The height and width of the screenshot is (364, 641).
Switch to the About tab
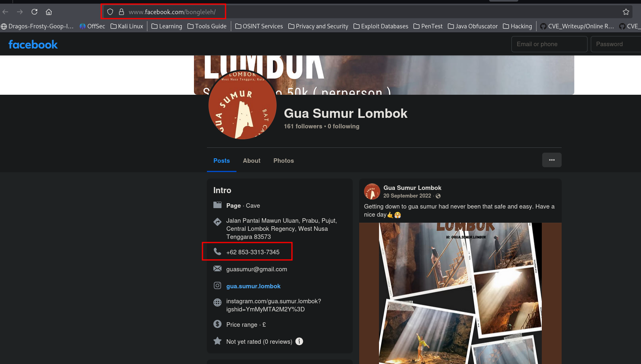click(251, 161)
